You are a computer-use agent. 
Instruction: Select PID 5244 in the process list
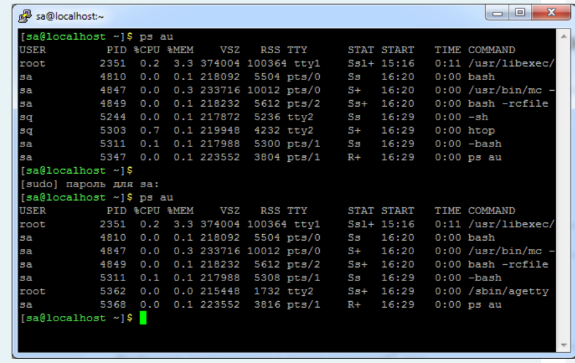[113, 117]
